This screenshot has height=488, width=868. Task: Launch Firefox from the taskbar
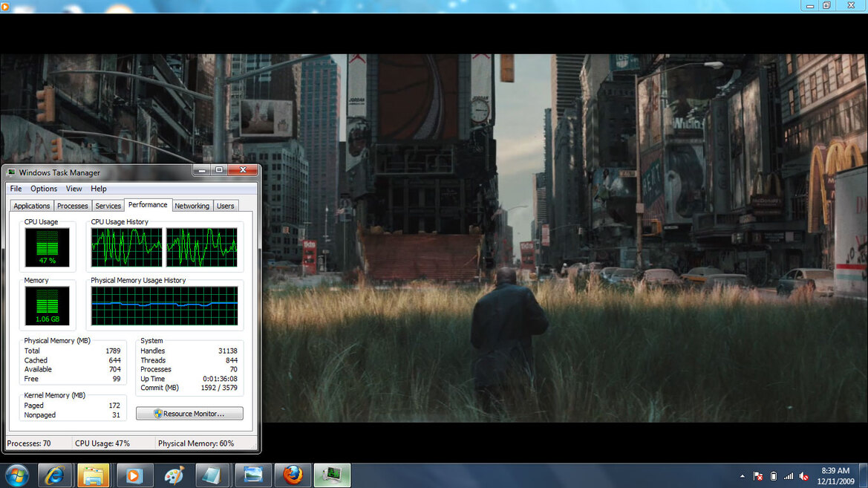(x=293, y=475)
